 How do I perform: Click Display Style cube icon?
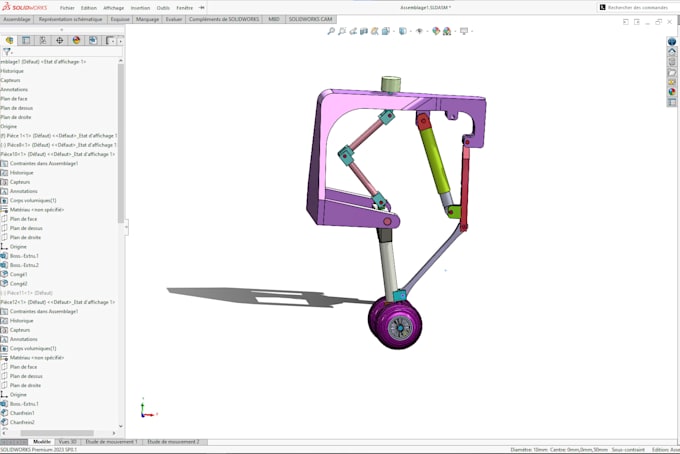pos(402,31)
